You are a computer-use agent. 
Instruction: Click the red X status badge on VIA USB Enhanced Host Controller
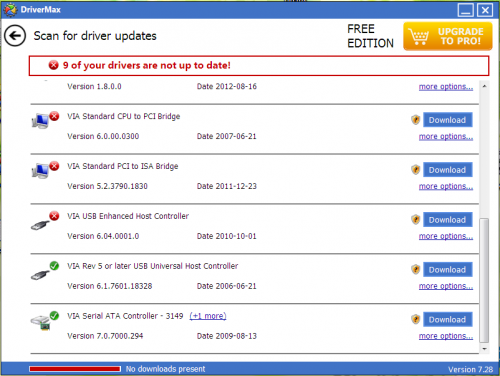coord(54,216)
